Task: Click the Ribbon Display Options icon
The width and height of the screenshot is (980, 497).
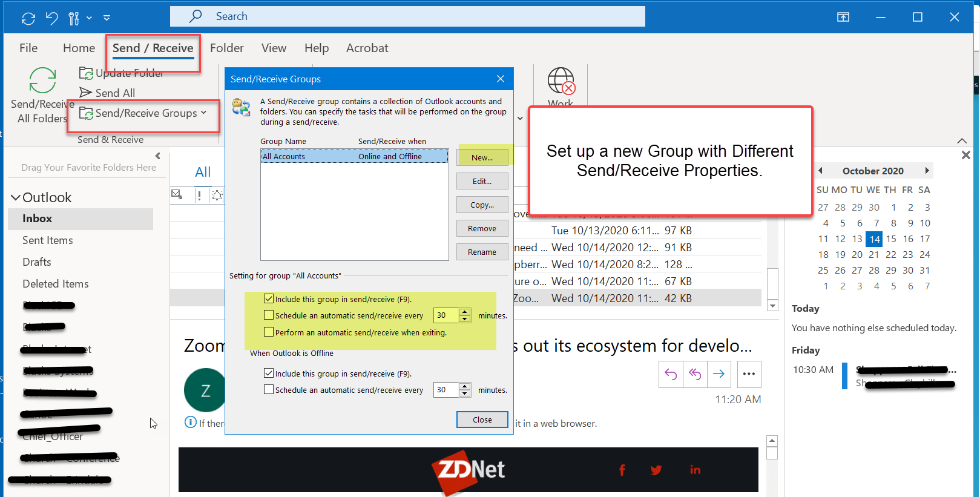Action: point(843,17)
